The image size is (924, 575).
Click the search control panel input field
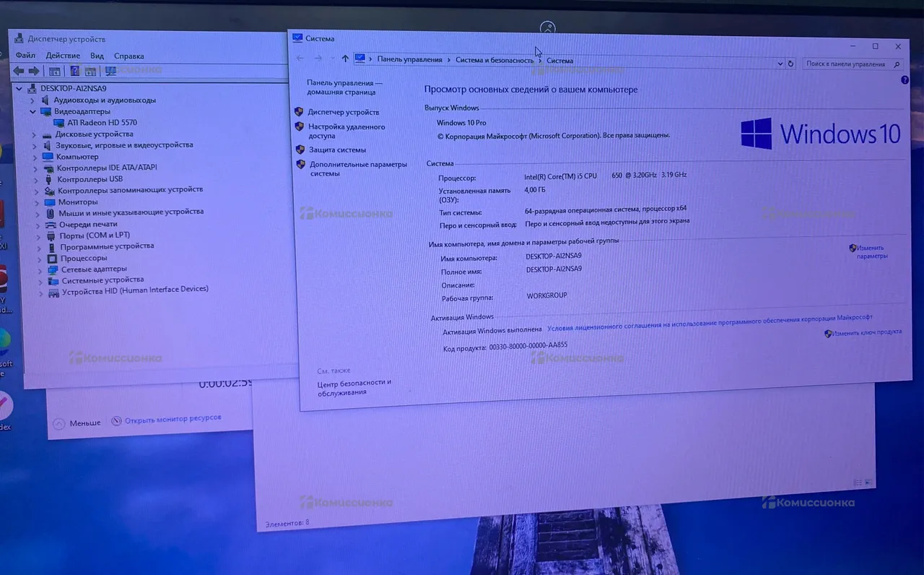click(845, 64)
